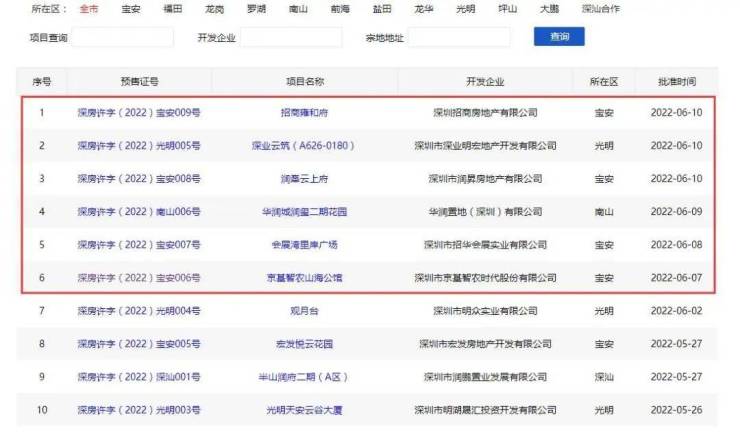Screen dimensions: 740x443
Task: Click approval date 2022-06-02
Action: (x=676, y=311)
